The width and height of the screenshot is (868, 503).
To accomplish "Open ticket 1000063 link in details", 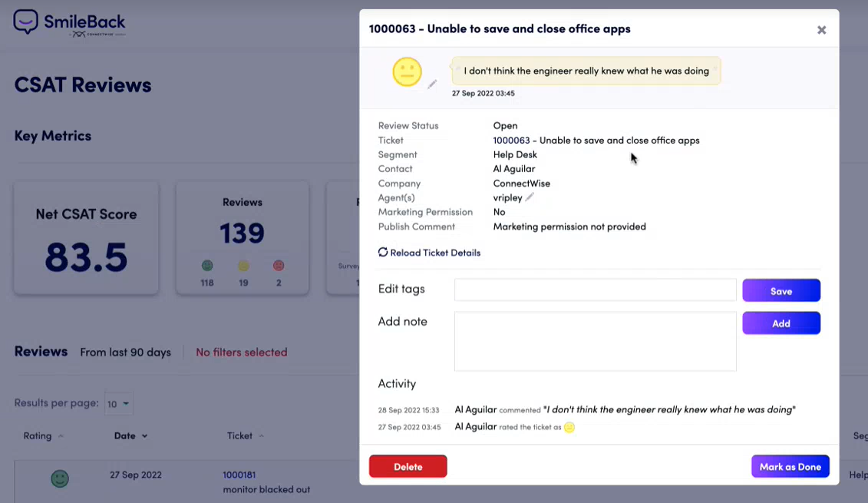I will click(511, 141).
